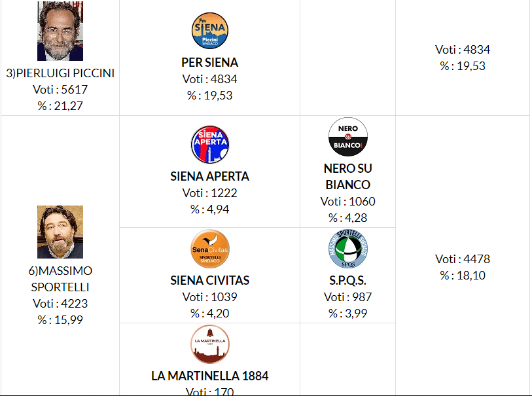Click Piccini's vote count of 5617
532x396 pixels.
point(60,90)
